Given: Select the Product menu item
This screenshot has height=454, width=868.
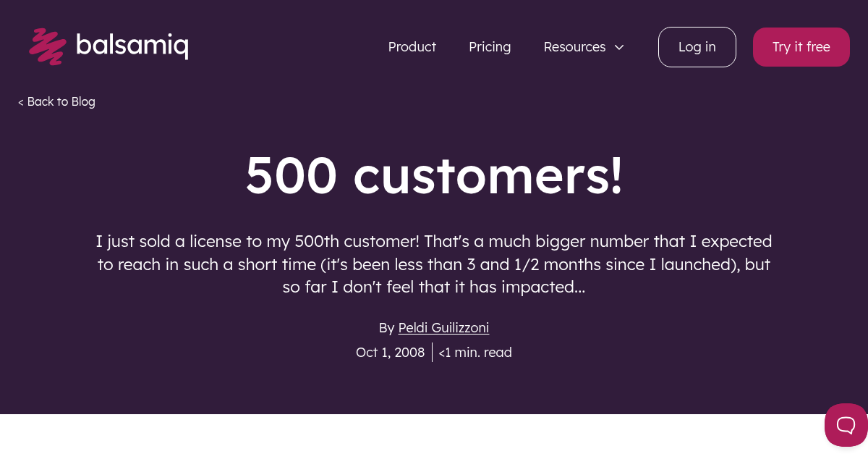Looking at the screenshot, I should point(412,47).
